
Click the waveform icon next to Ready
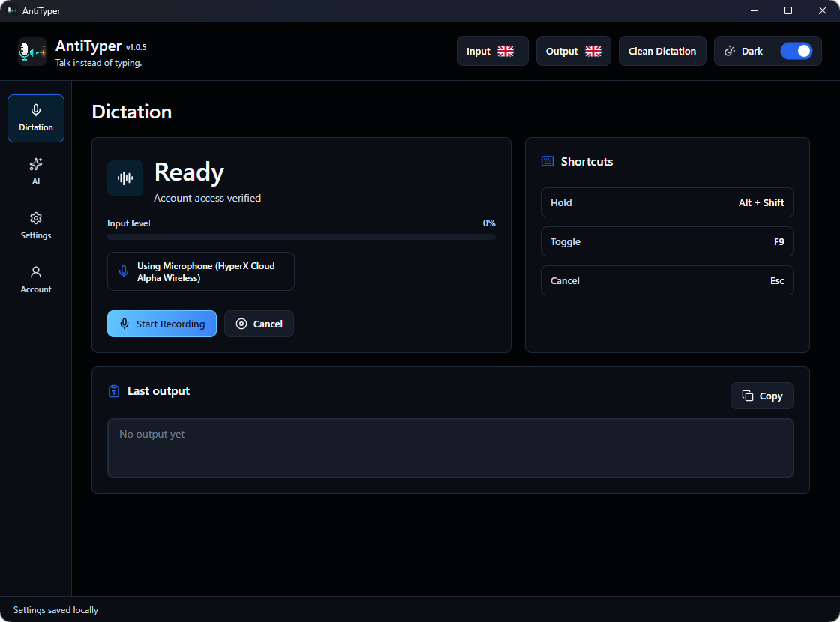pyautogui.click(x=125, y=178)
